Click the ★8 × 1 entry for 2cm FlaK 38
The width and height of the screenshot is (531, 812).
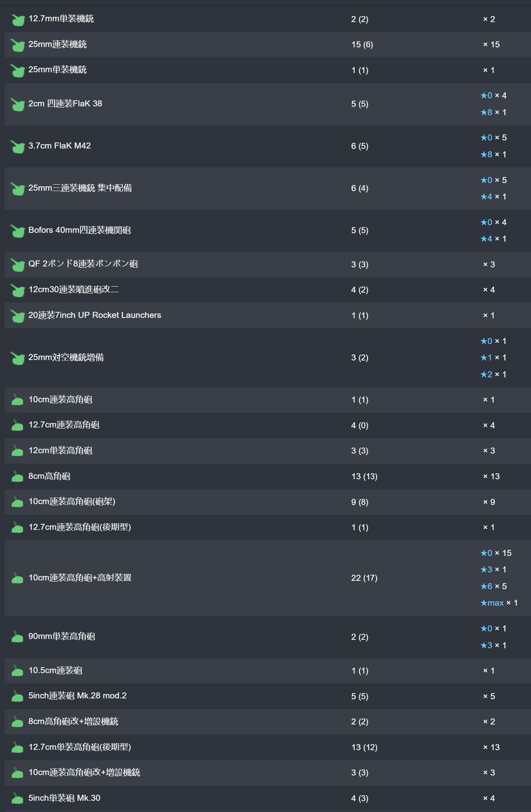coord(493,112)
